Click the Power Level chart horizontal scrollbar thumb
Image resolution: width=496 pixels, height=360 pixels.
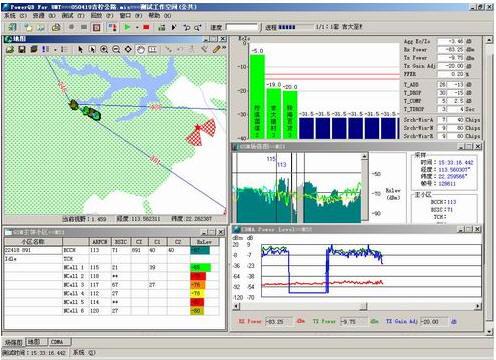coord(364,306)
